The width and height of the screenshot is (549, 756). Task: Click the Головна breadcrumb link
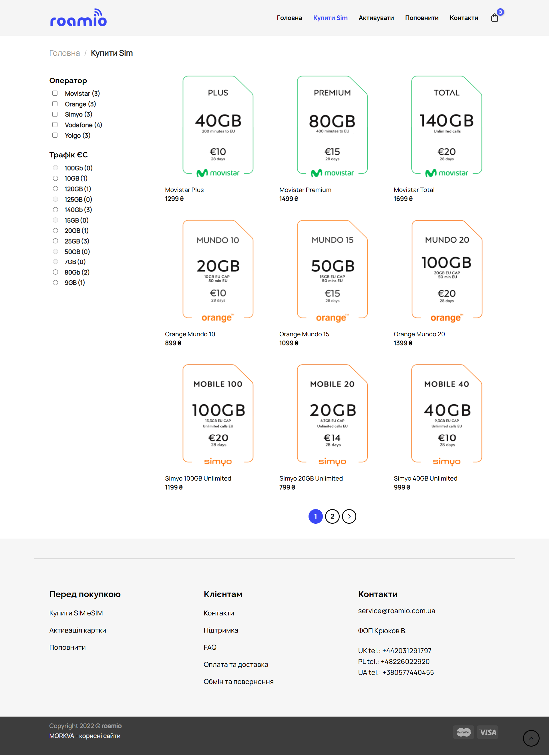click(x=65, y=53)
